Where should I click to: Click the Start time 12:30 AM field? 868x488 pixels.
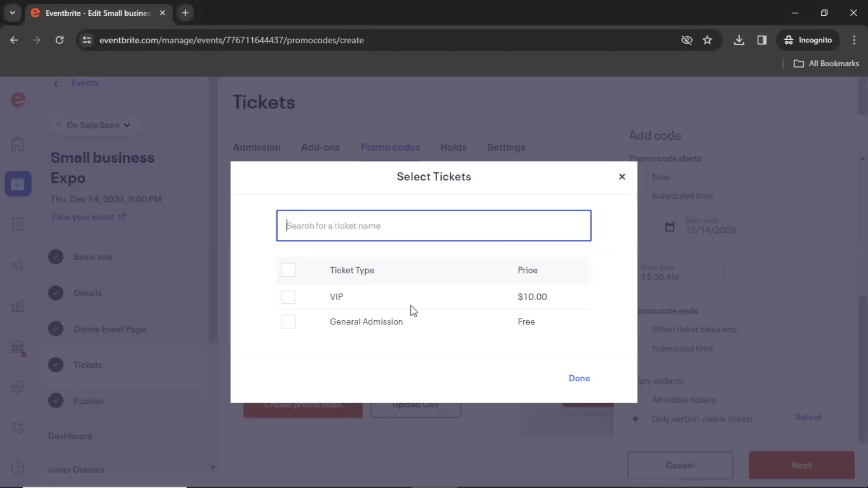(680, 272)
